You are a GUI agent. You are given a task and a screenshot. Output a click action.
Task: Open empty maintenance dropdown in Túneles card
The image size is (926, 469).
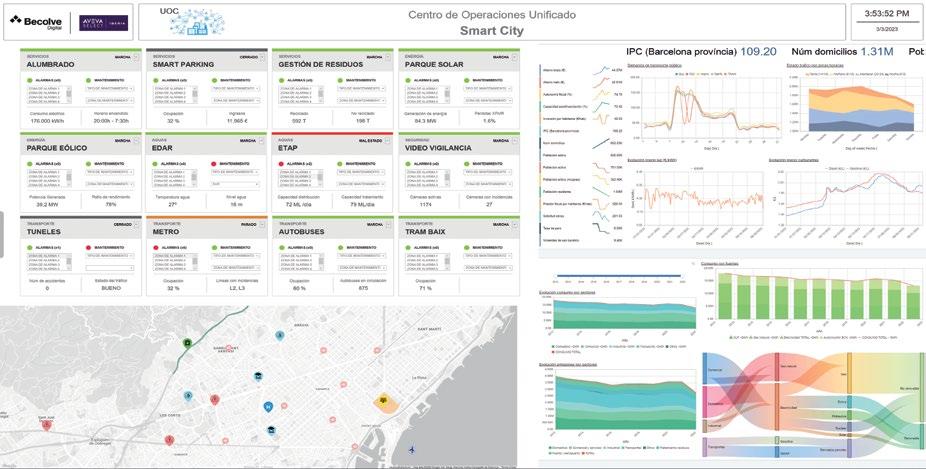pyautogui.click(x=110, y=268)
